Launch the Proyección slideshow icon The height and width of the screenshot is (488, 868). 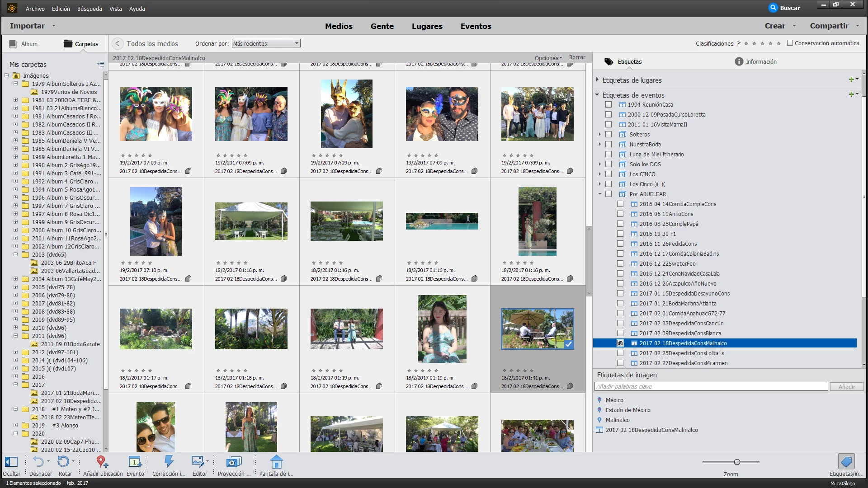233,462
